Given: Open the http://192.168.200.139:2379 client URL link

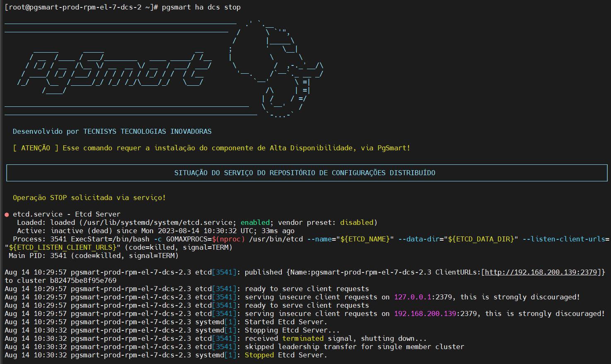Looking at the screenshot, I should click(x=541, y=272).
